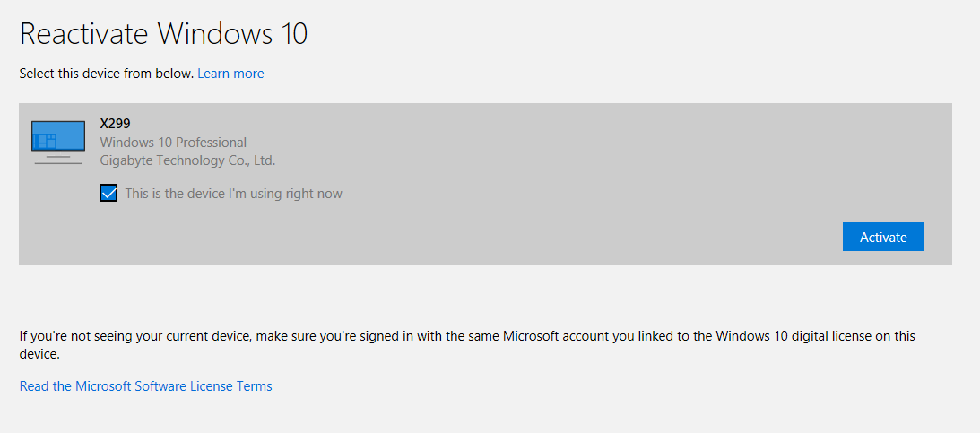Click the Reactivate Windows 10 heading
Screen dimensions: 980x433
pos(163,34)
